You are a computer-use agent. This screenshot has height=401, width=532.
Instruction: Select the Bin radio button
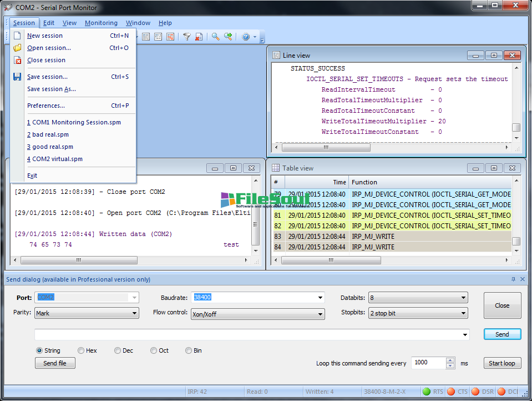click(189, 350)
